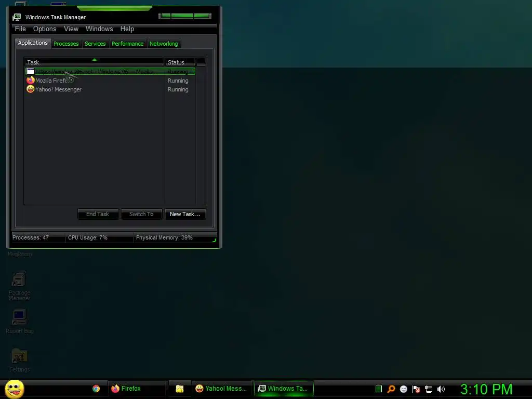Select the Applications tab
532x399 pixels.
coord(33,43)
